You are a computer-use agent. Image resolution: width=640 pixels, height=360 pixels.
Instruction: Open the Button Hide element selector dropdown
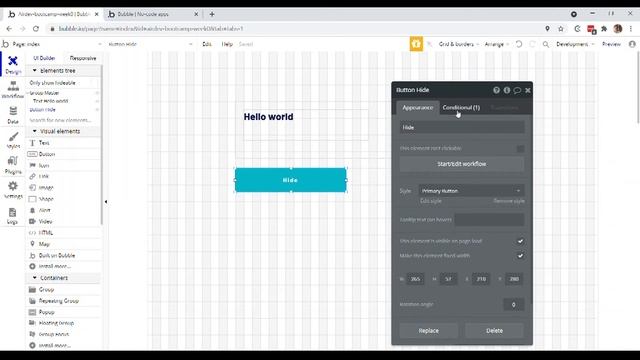(x=150, y=44)
